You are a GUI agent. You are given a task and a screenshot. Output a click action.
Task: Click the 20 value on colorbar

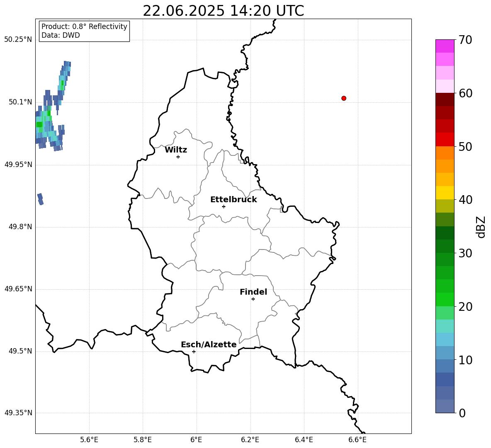(465, 307)
